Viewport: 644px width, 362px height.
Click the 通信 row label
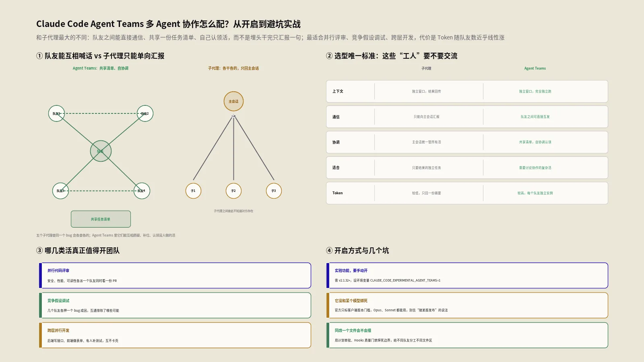point(336,117)
